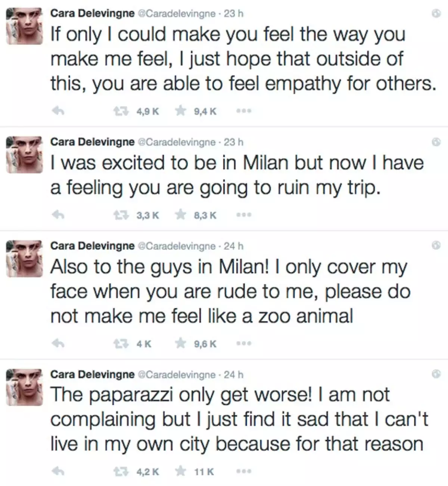The width and height of the screenshot is (448, 486).
Task: Retweet the 'feel empathy for others' tweet
Action: tap(121, 111)
